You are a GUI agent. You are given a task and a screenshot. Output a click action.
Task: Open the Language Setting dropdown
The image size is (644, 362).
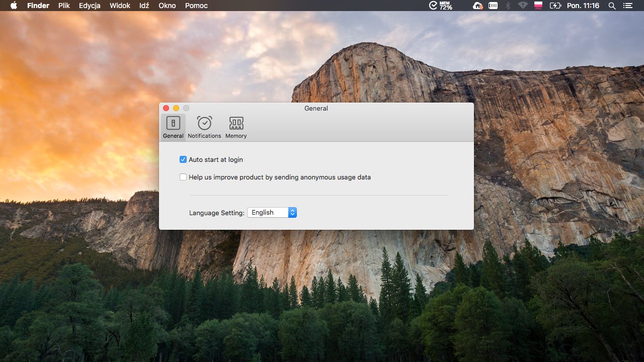272,213
